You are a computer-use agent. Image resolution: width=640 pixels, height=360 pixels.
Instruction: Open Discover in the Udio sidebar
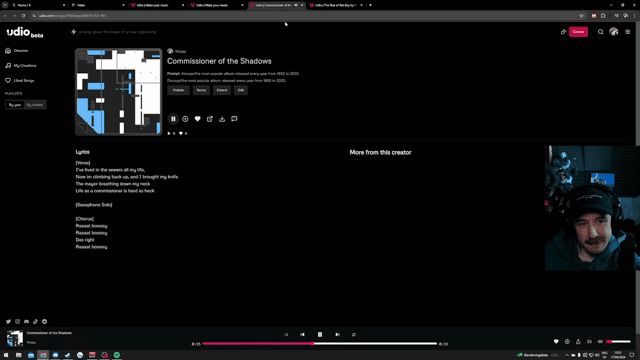(17, 51)
